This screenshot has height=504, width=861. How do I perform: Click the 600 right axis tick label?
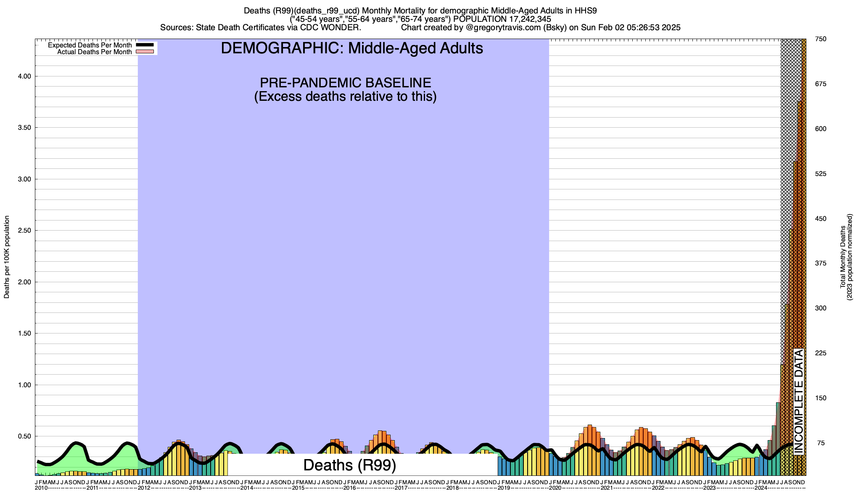821,129
